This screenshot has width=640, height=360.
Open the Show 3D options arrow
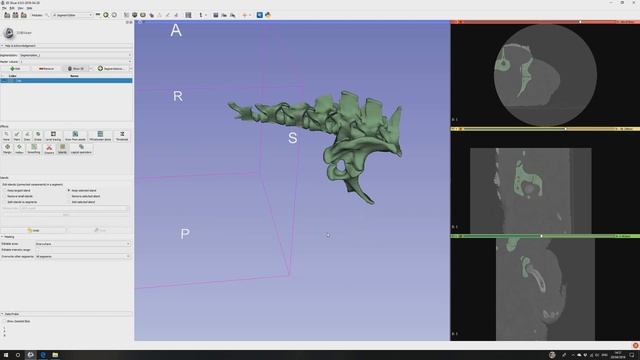tap(91, 69)
